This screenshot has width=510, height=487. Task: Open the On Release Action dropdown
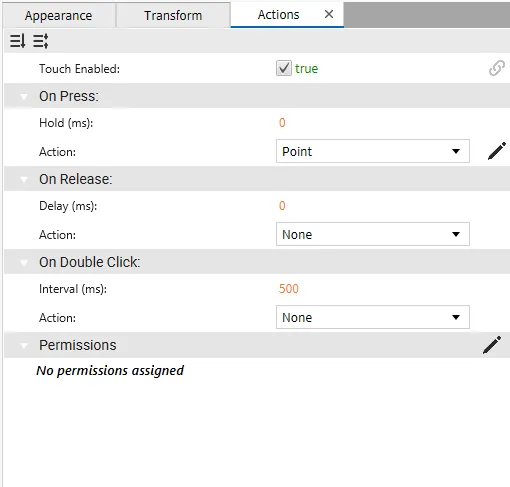click(x=373, y=234)
